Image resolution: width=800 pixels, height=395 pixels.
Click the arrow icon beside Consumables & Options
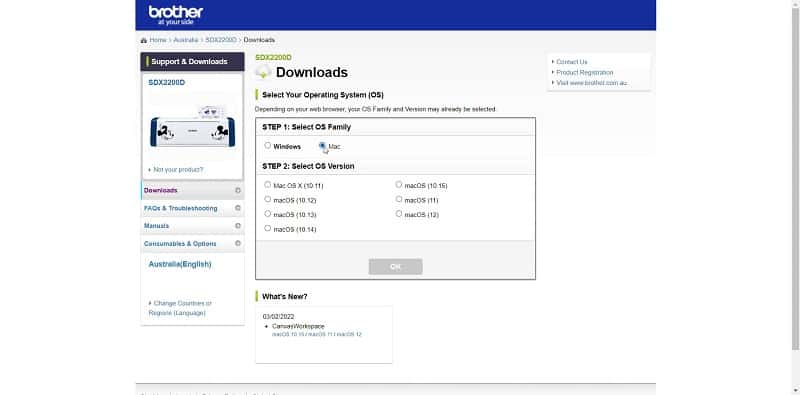238,243
